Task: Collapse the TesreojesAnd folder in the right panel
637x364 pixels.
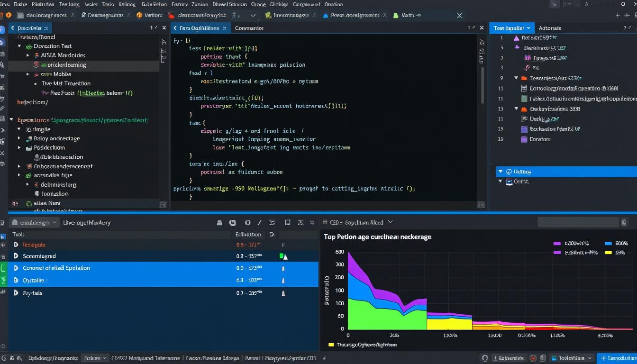Action: point(517,78)
